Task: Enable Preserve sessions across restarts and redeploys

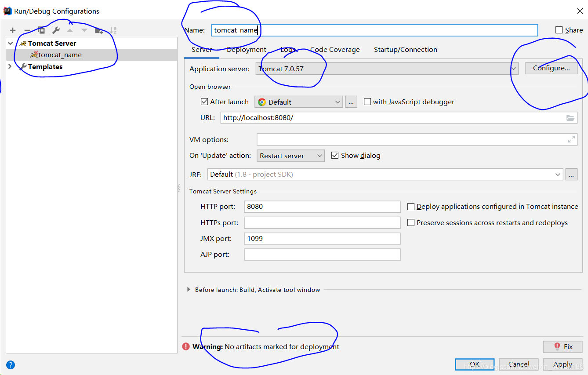Action: (411, 222)
